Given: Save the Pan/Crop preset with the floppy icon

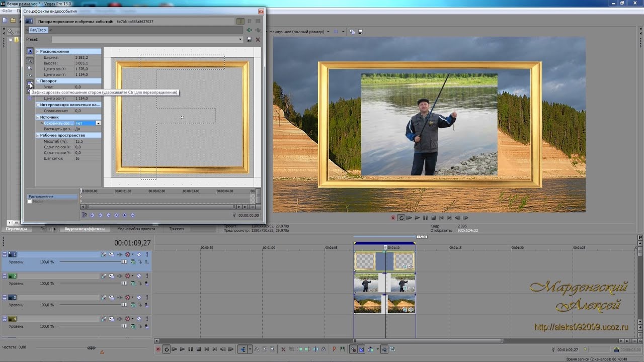Looking at the screenshot, I should tap(249, 39).
